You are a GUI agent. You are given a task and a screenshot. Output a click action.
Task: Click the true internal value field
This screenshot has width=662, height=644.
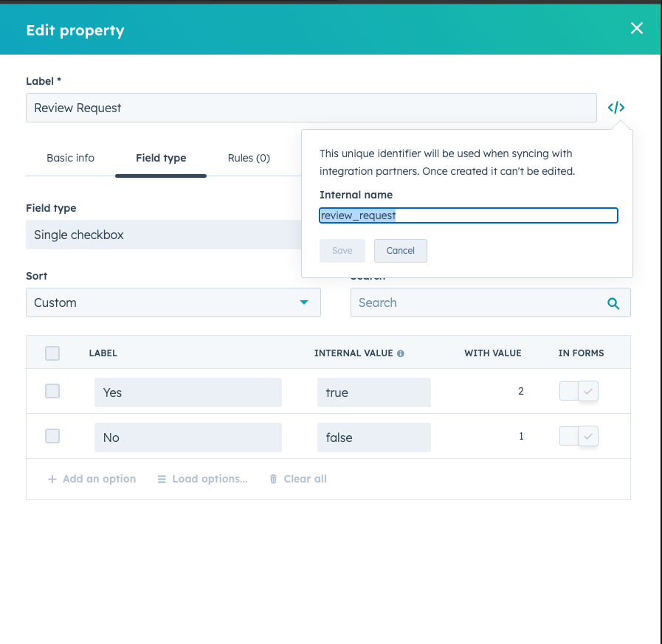click(373, 392)
